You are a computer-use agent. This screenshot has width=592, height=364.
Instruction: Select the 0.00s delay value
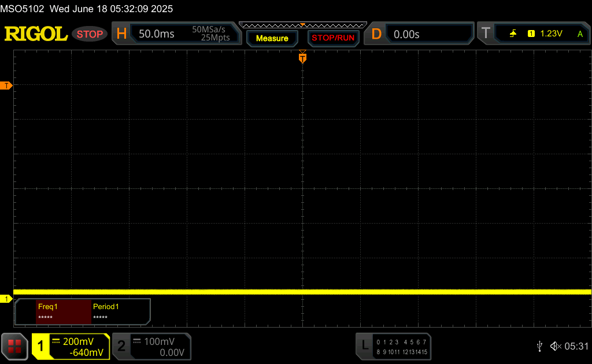(x=406, y=34)
